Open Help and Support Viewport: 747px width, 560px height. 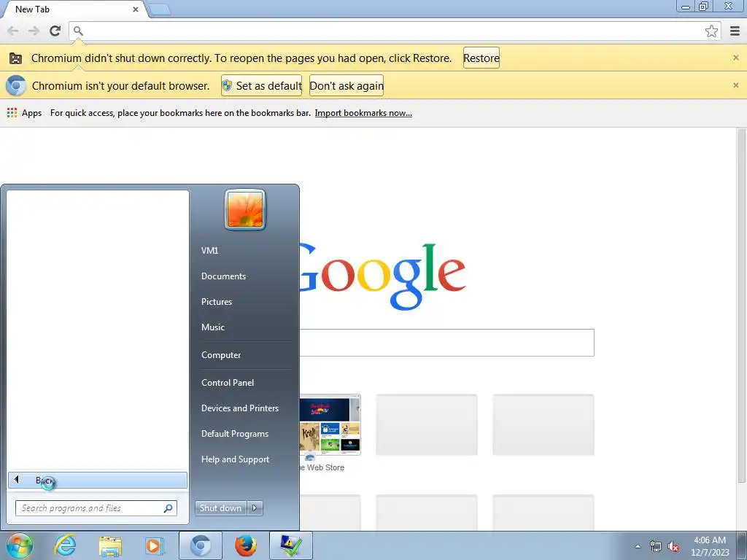(235, 459)
